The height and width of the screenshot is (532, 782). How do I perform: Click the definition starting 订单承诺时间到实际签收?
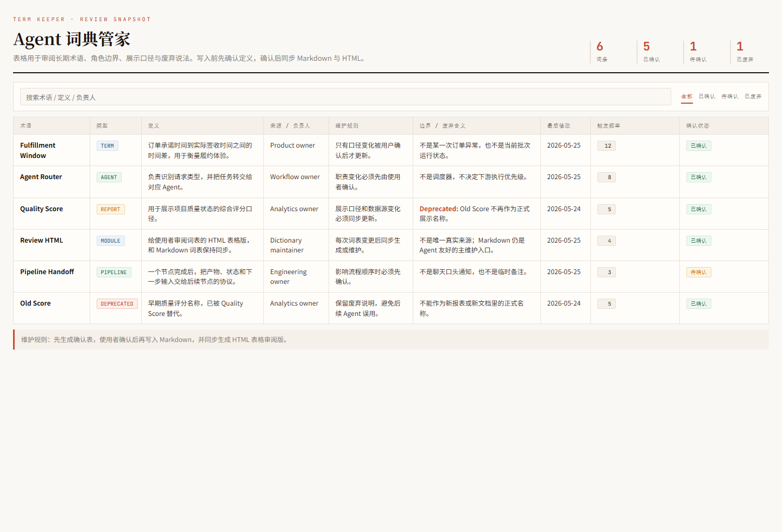pos(200,150)
